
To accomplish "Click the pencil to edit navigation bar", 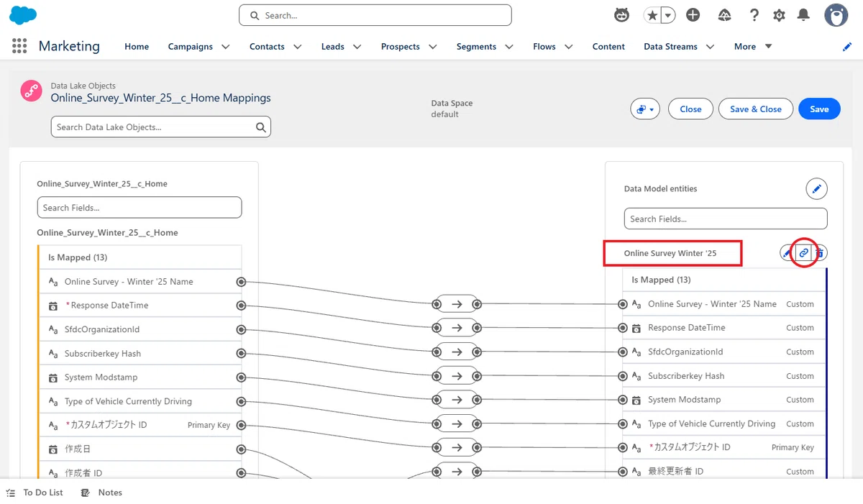I will (847, 47).
